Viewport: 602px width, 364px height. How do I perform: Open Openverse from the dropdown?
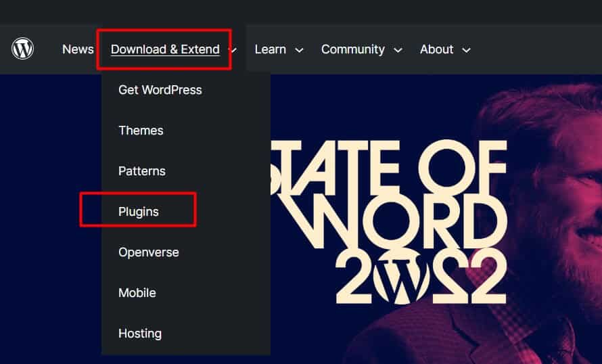click(x=149, y=252)
